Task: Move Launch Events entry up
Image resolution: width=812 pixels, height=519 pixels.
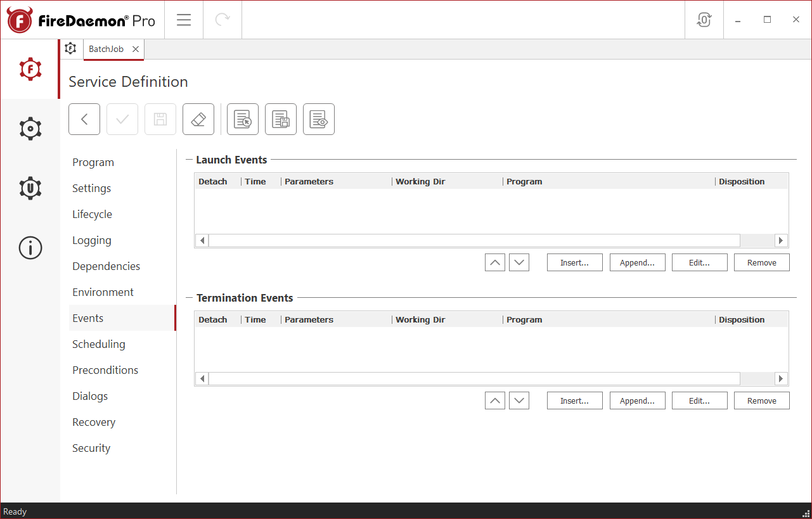Action: [495, 262]
